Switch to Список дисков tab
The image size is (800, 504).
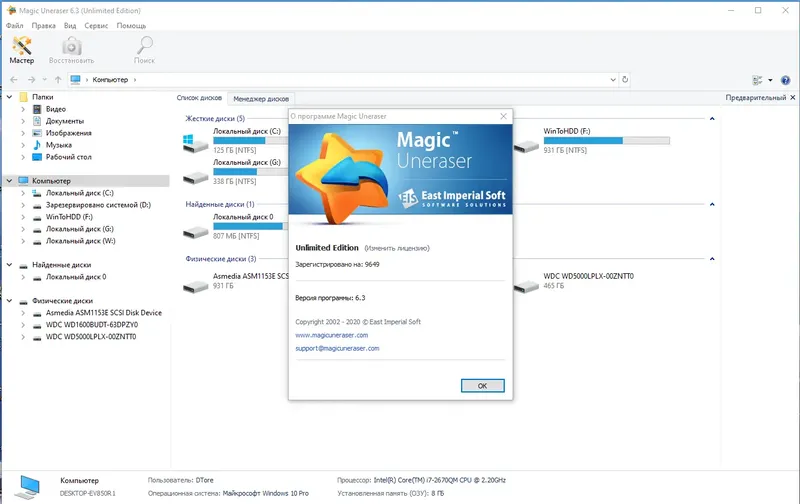[199, 98]
